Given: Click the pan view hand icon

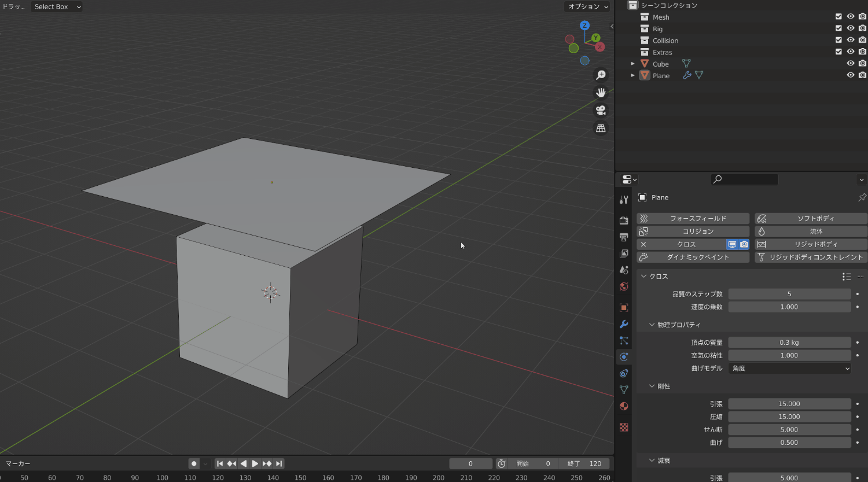Looking at the screenshot, I should pos(601,93).
